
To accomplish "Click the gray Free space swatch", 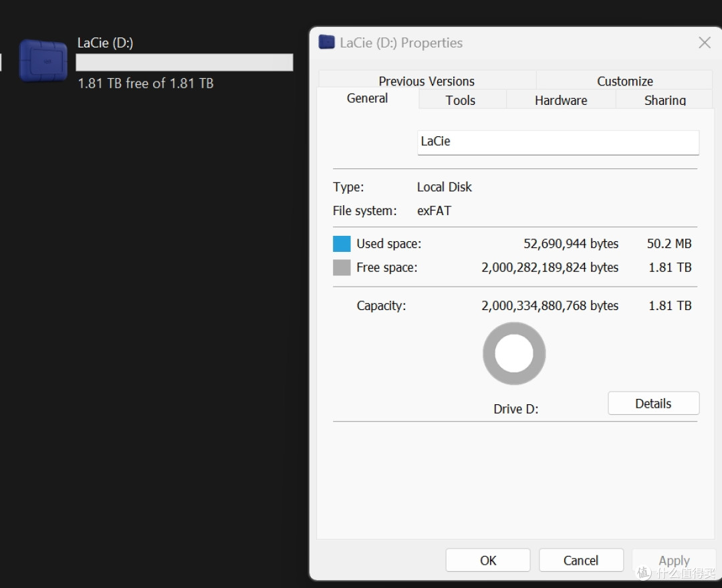I will 342,267.
